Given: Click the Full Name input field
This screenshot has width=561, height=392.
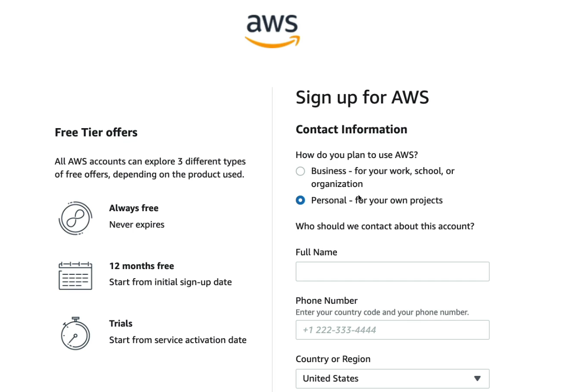Looking at the screenshot, I should (x=393, y=271).
